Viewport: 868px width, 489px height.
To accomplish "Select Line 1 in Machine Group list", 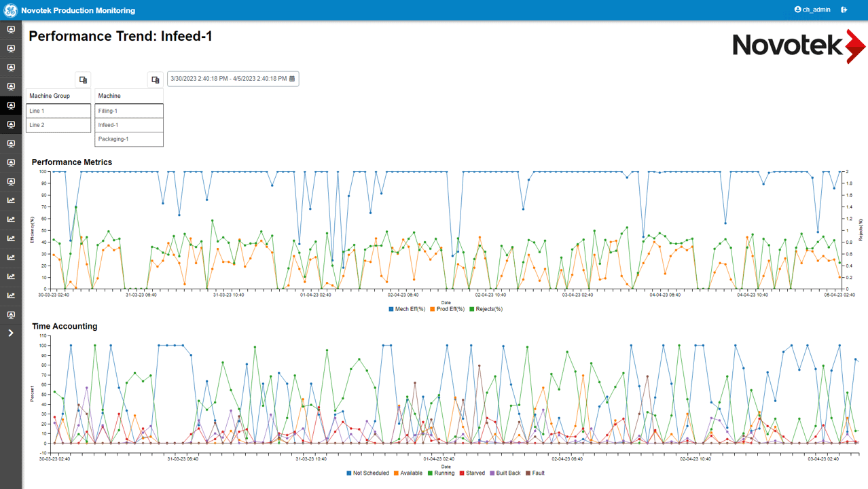I will pyautogui.click(x=58, y=111).
